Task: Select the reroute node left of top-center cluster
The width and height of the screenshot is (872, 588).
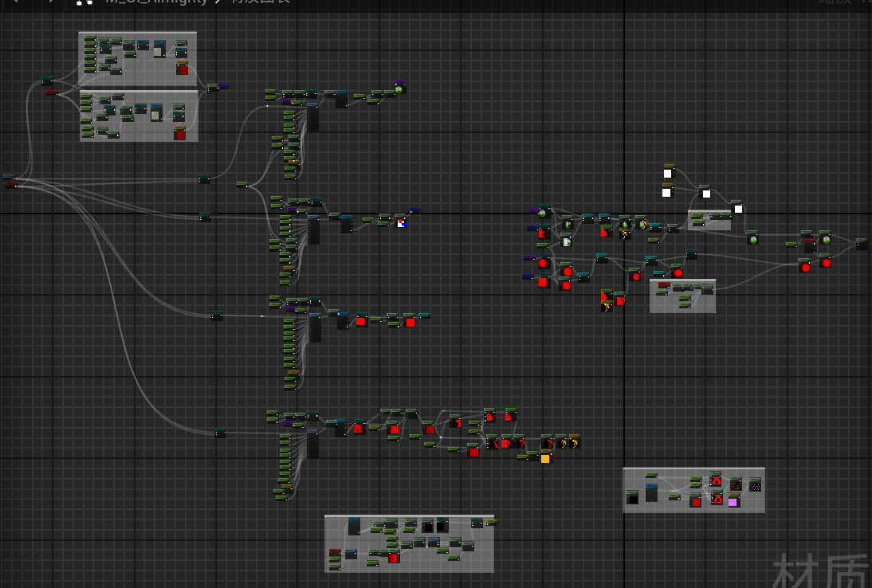Action: click(x=205, y=179)
